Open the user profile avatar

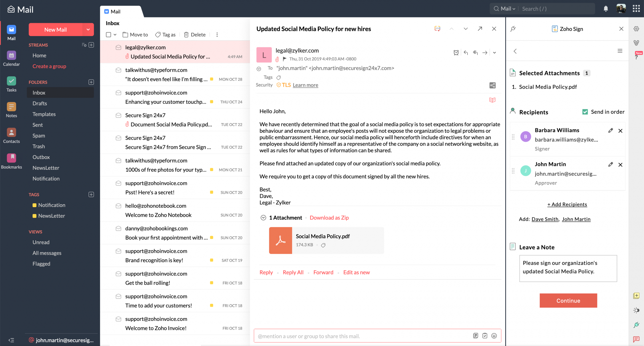tap(621, 9)
